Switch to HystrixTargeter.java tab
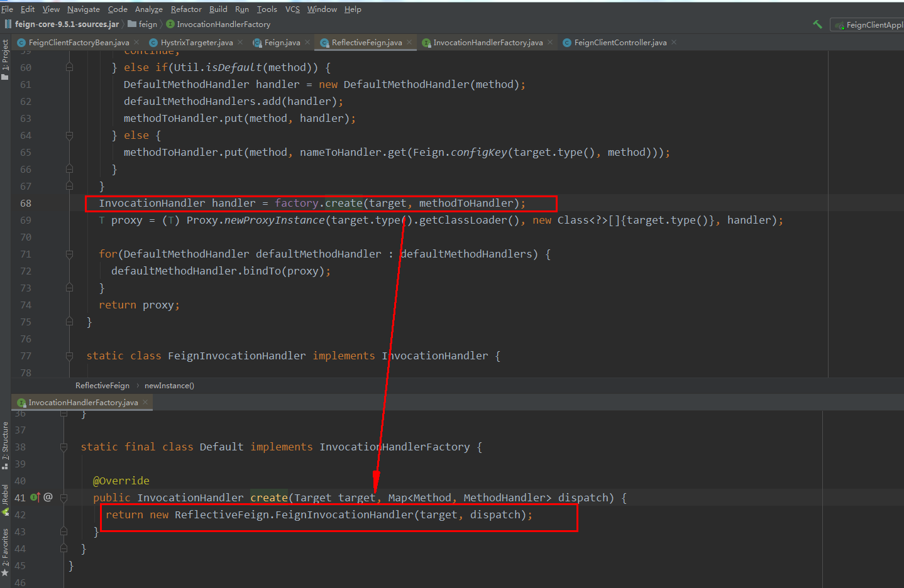The height and width of the screenshot is (588, 904). tap(196, 43)
